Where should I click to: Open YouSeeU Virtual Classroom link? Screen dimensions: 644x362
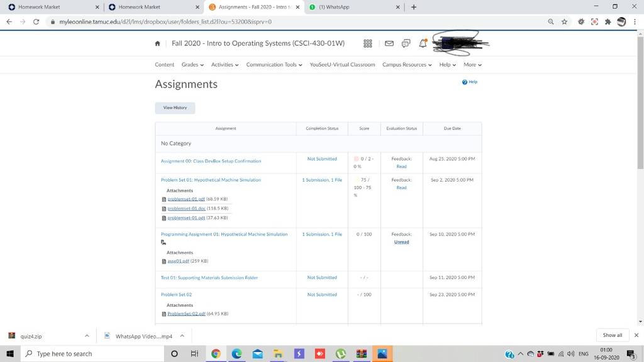point(342,65)
